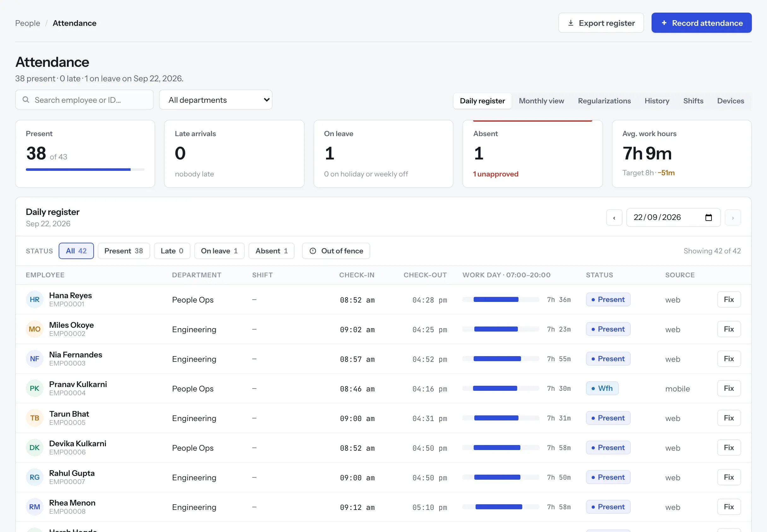The image size is (767, 532).
Task: Go to previous day with left chevron
Action: (614, 218)
